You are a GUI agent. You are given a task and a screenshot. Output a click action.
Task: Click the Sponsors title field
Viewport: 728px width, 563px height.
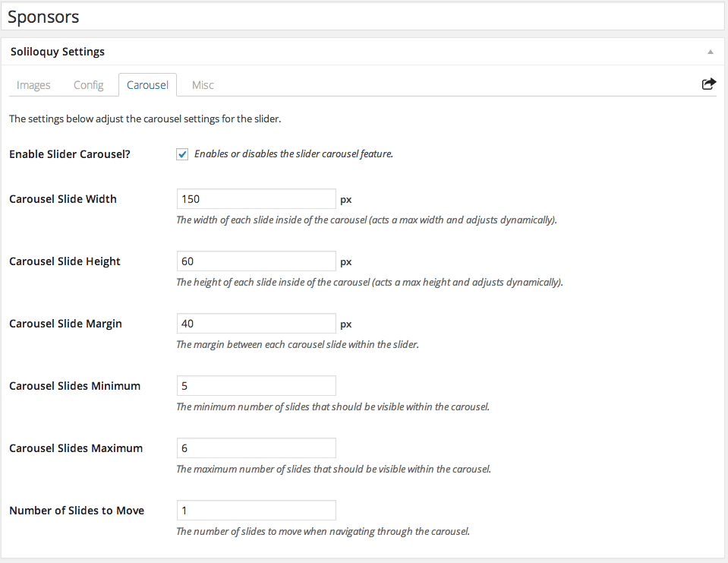tap(363, 17)
